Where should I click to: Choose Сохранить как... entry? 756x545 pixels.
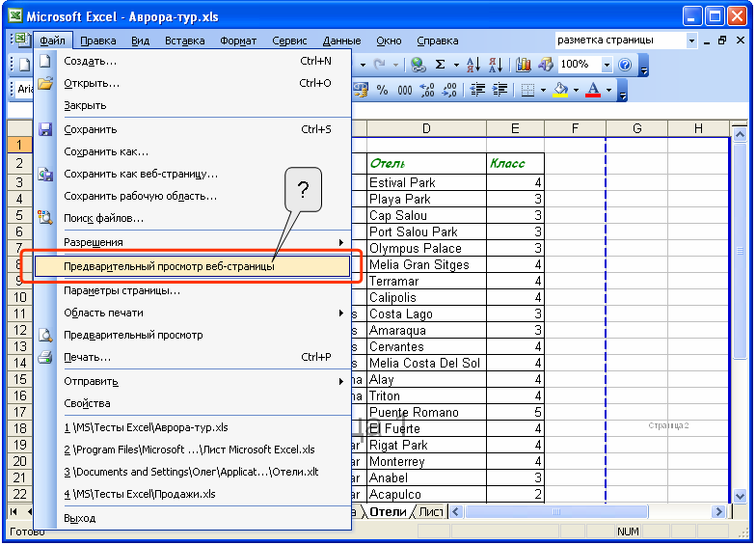[x=192, y=151]
